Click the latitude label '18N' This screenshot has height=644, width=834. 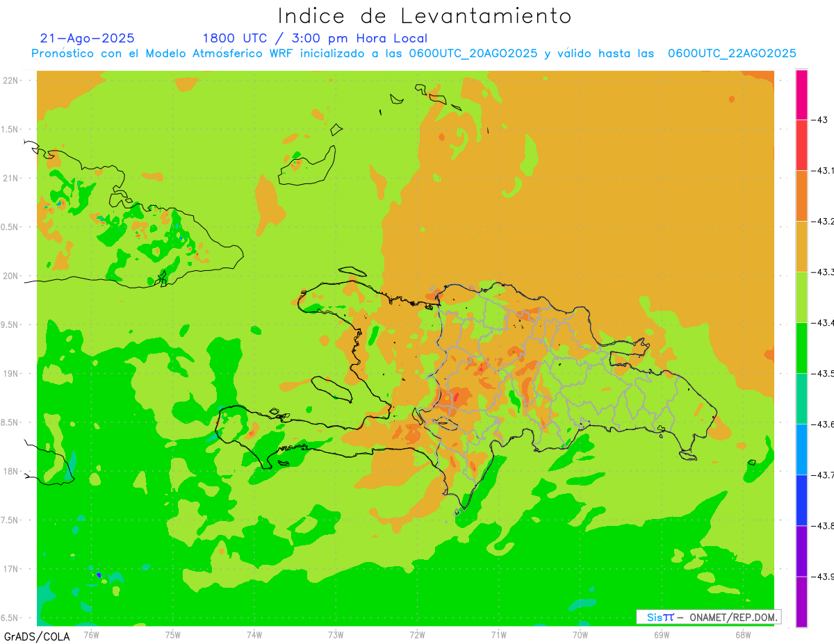point(10,471)
